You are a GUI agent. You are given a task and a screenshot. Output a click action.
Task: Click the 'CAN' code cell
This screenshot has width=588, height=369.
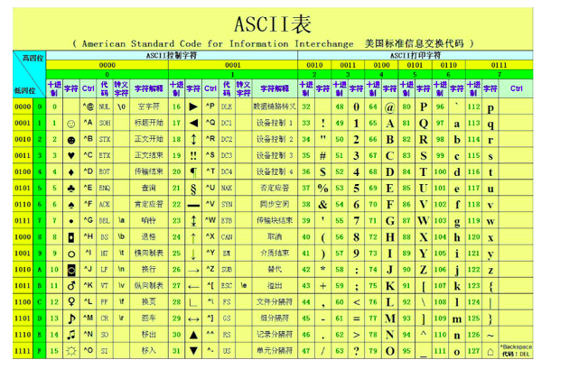[x=227, y=237]
